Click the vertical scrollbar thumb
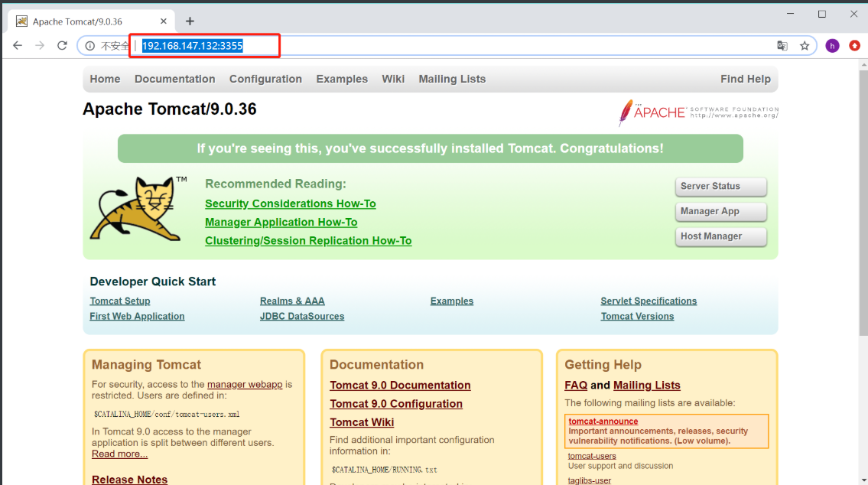The height and width of the screenshot is (485, 868). (863, 202)
